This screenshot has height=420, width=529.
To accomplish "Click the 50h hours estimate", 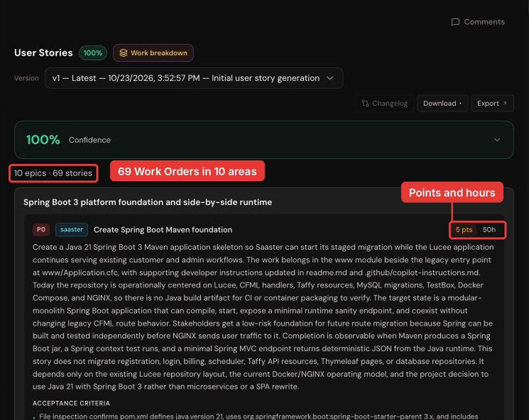I will pos(489,230).
